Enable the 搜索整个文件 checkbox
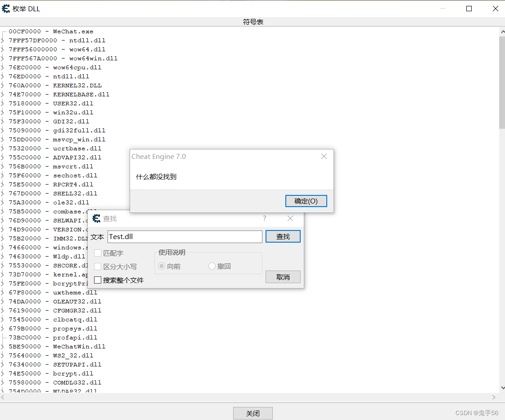This screenshot has width=505, height=420. tap(98, 280)
